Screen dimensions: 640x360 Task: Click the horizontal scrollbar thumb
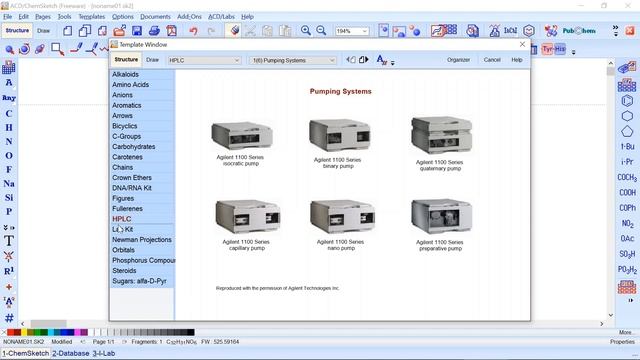[49, 324]
